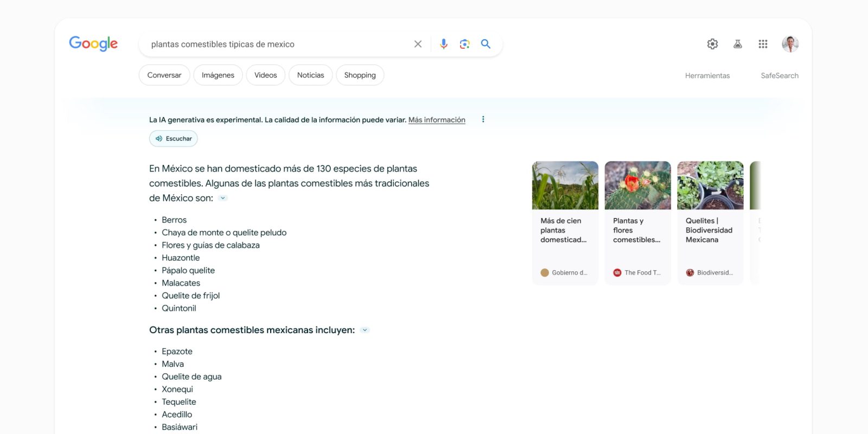
Task: Switch to the Imágenes tab
Action: (218, 75)
